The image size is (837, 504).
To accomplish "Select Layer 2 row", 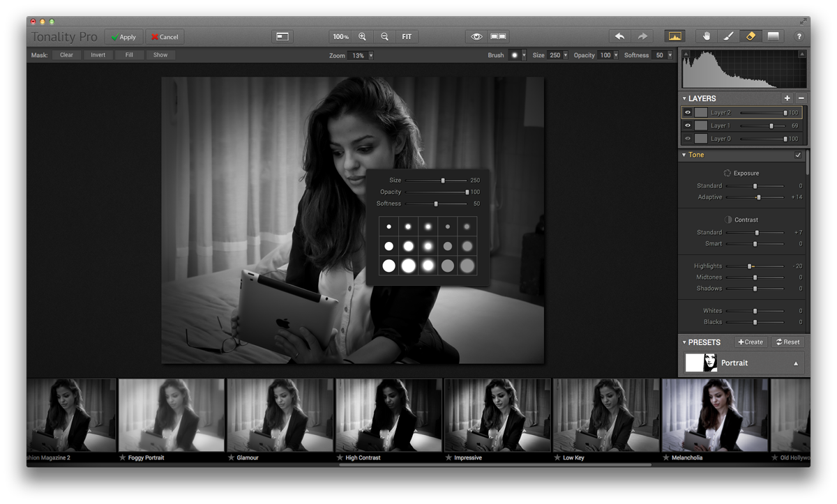I will point(741,112).
